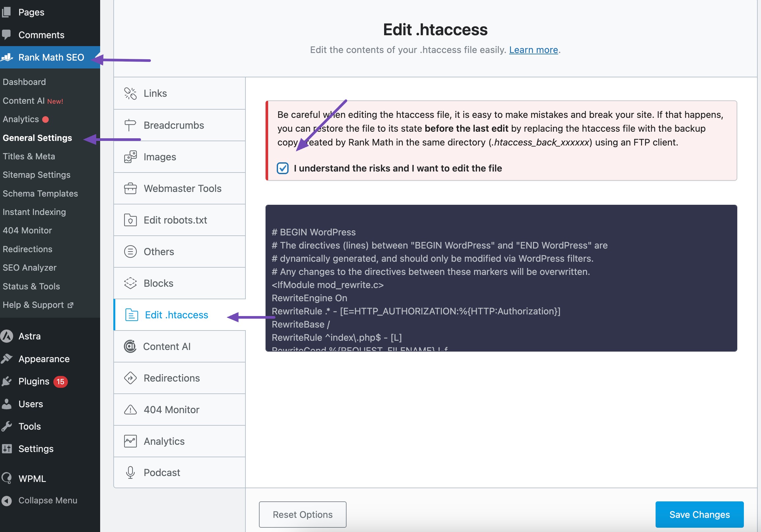The image size is (761, 532).
Task: Open Content AI submenu item
Action: pos(33,101)
